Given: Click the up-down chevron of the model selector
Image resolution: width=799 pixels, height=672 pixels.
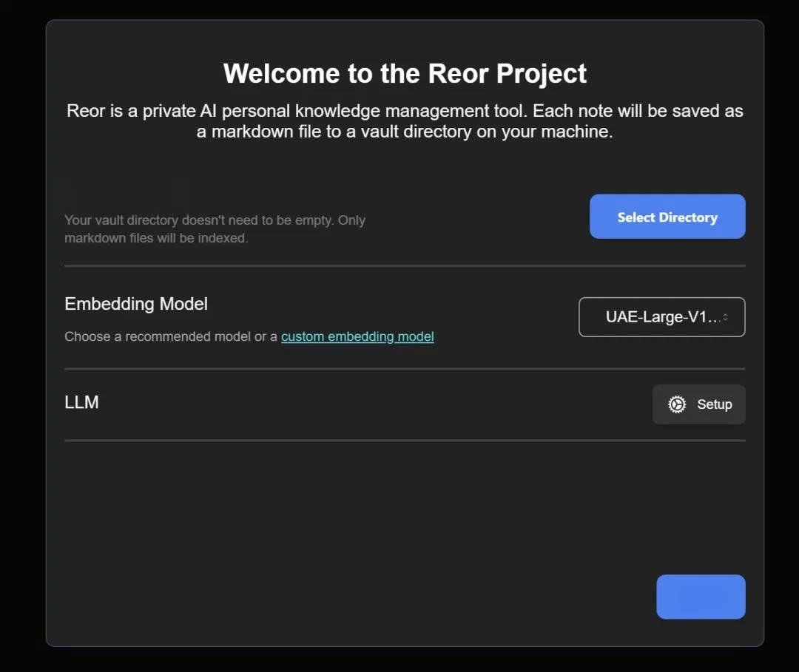Looking at the screenshot, I should point(725,317).
